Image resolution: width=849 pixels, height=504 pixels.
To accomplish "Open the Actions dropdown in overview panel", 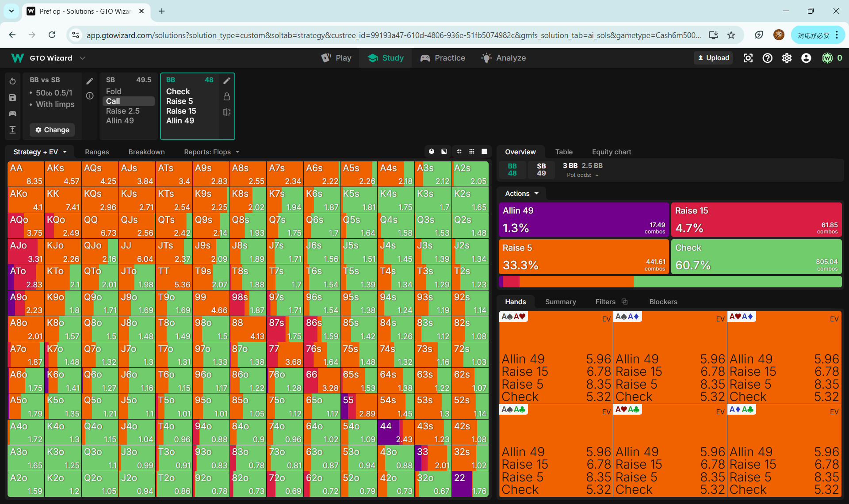I will (x=522, y=193).
